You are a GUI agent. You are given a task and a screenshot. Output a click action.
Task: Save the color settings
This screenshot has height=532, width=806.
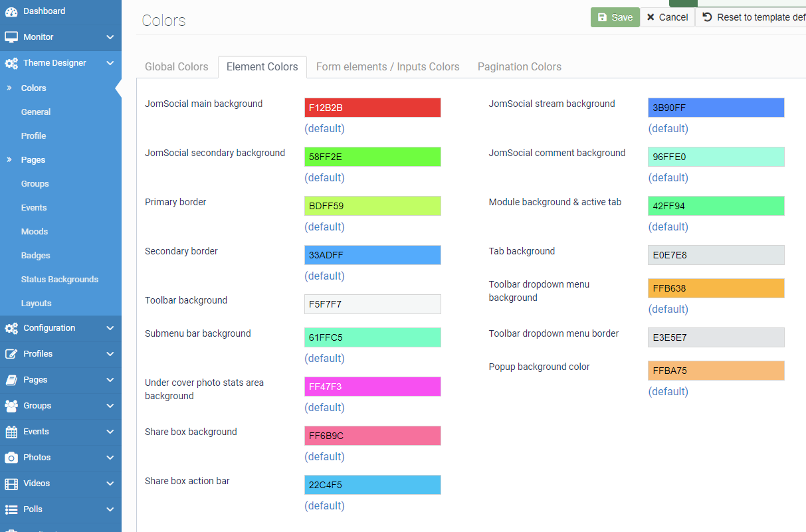pyautogui.click(x=615, y=17)
